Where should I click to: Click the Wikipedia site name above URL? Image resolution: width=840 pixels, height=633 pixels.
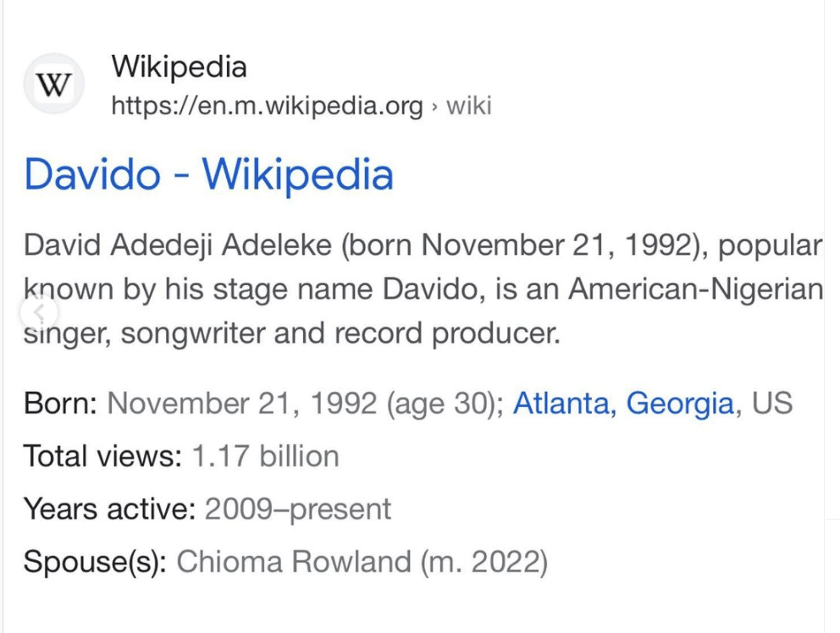179,67
